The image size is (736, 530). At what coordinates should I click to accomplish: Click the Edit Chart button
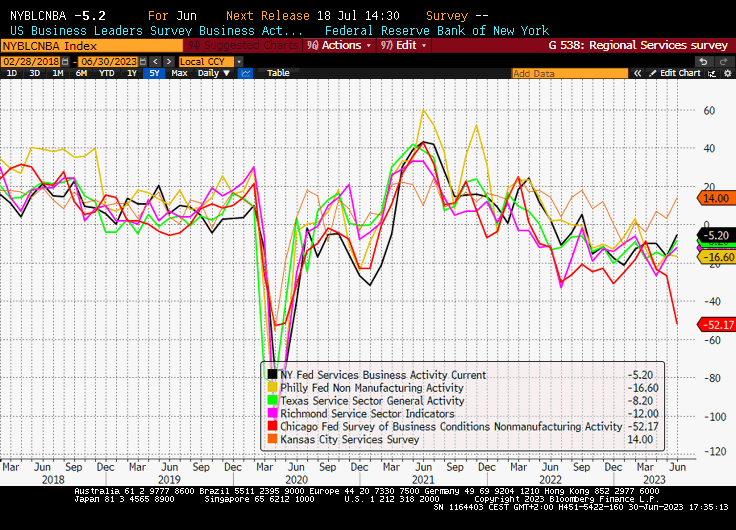tap(675, 73)
